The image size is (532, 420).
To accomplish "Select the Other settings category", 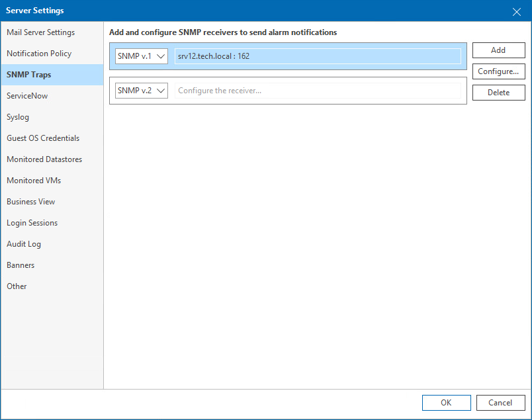I will coord(16,286).
